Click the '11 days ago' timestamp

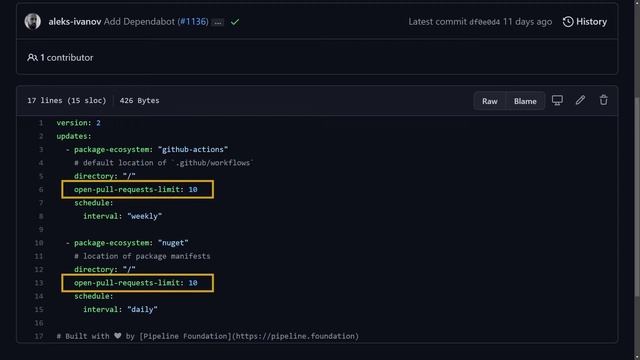[x=527, y=22]
